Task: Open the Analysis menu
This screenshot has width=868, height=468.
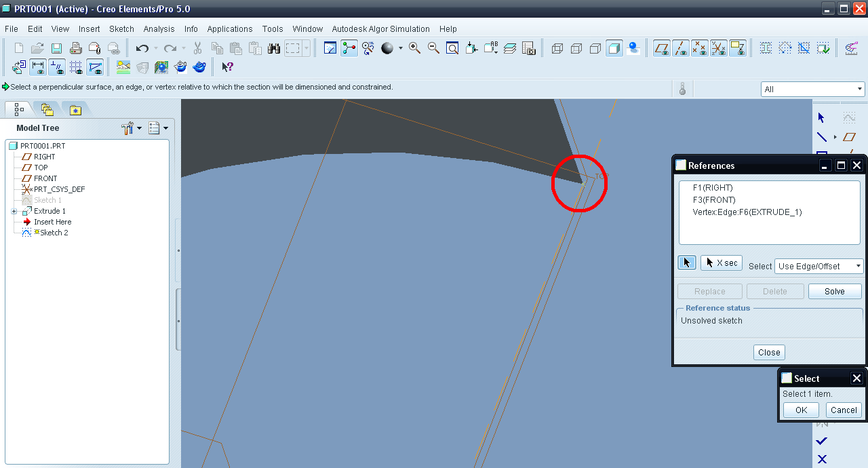Action: 159,29
